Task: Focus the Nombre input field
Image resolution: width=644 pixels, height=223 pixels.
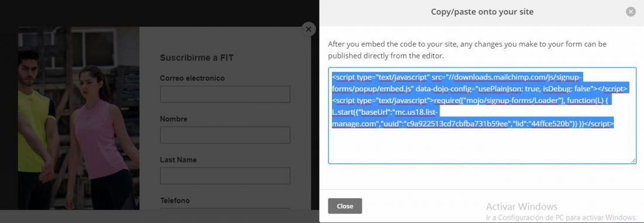Action: tap(225, 135)
